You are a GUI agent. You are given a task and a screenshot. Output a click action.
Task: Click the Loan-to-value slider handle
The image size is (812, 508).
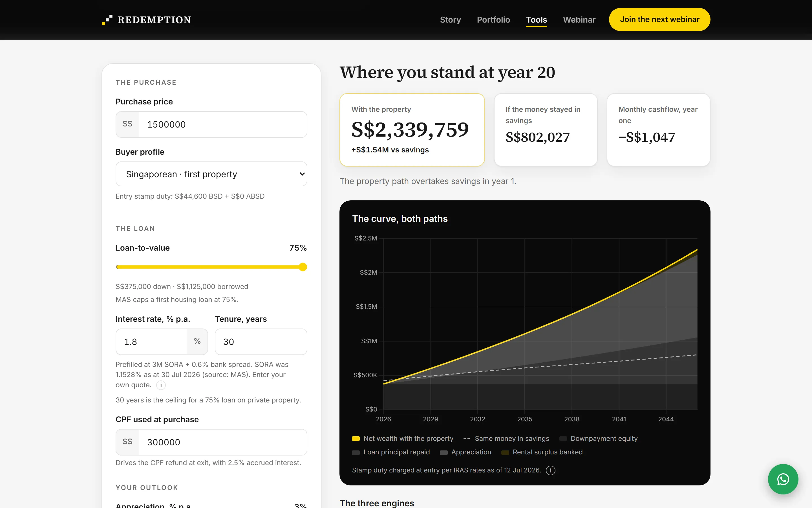(x=303, y=267)
